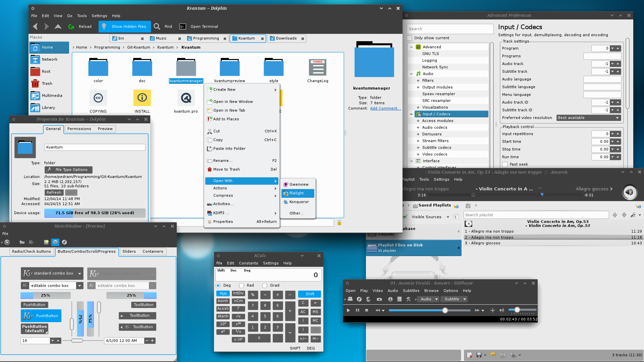Select the Rad radio button in KCalc
Image resolution: width=644 pixels, height=362 pixels.
[x=241, y=286]
